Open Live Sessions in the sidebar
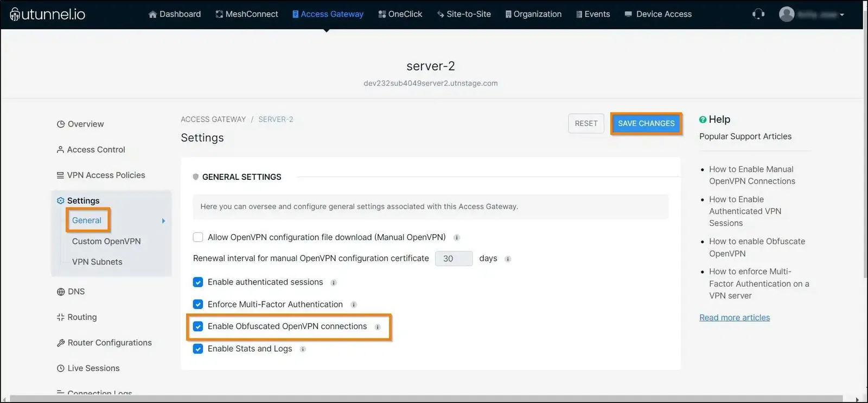 tap(88, 368)
